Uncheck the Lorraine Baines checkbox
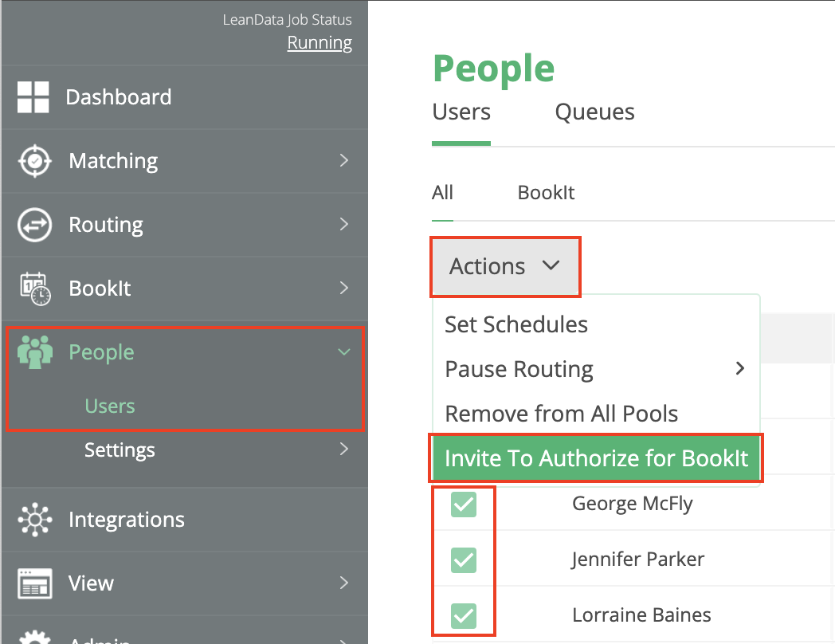 [464, 615]
